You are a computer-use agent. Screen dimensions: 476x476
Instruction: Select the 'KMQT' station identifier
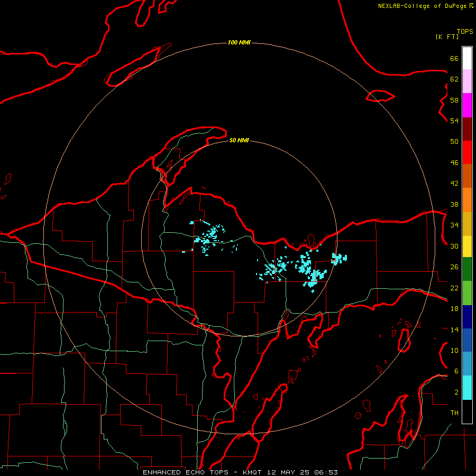(x=252, y=472)
